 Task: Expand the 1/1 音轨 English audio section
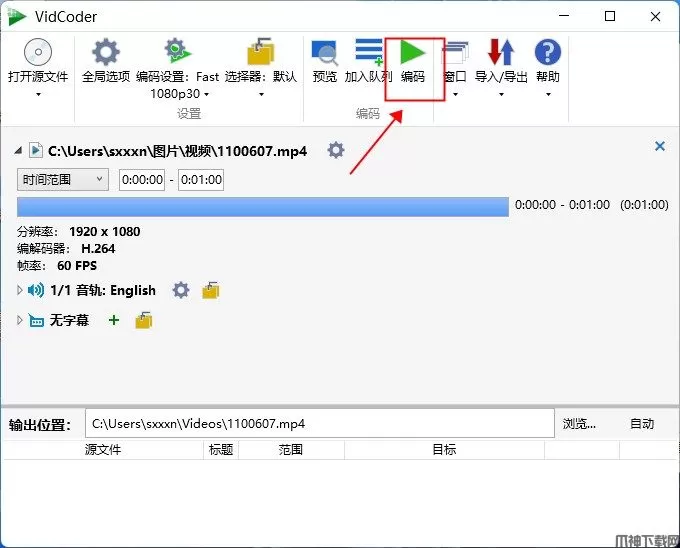pos(19,290)
